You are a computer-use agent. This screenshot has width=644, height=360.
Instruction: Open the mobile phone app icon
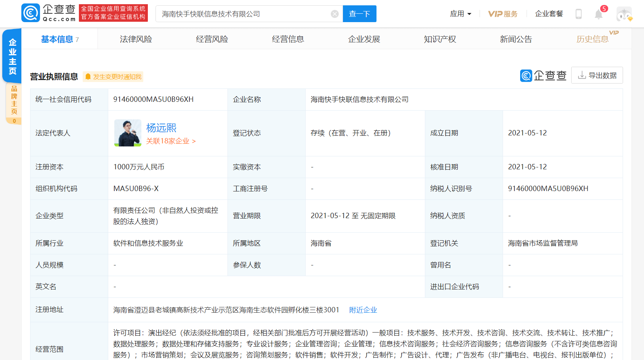(578, 14)
